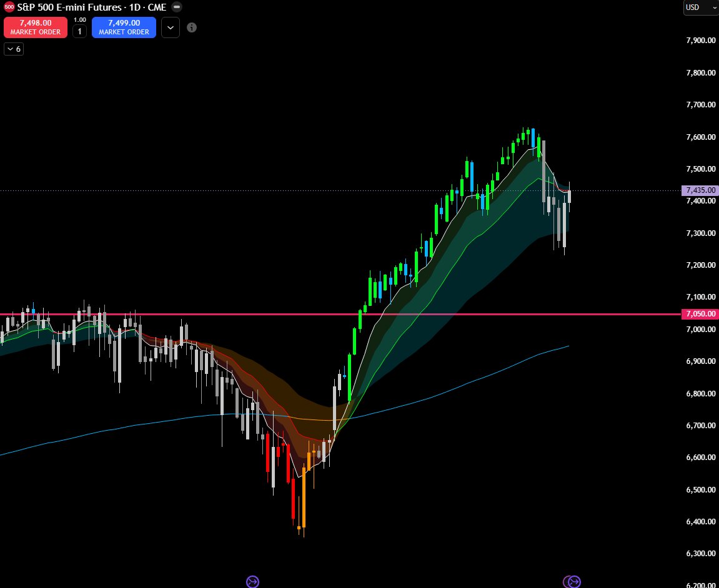Expand the order type chevron dropdown
Image resolution: width=719 pixels, height=588 pixels.
tap(170, 27)
